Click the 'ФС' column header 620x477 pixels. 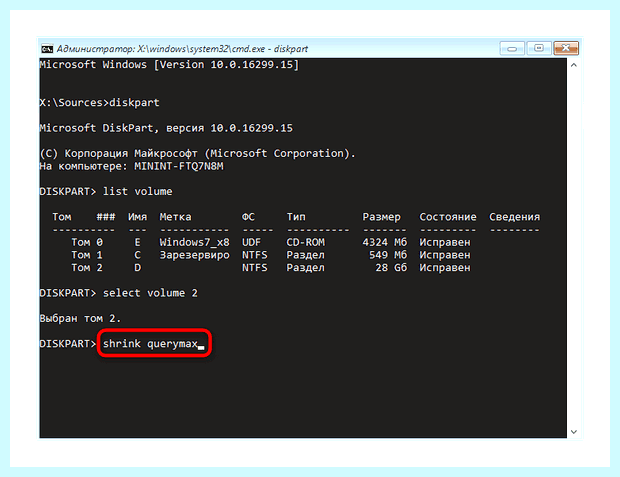point(248,217)
